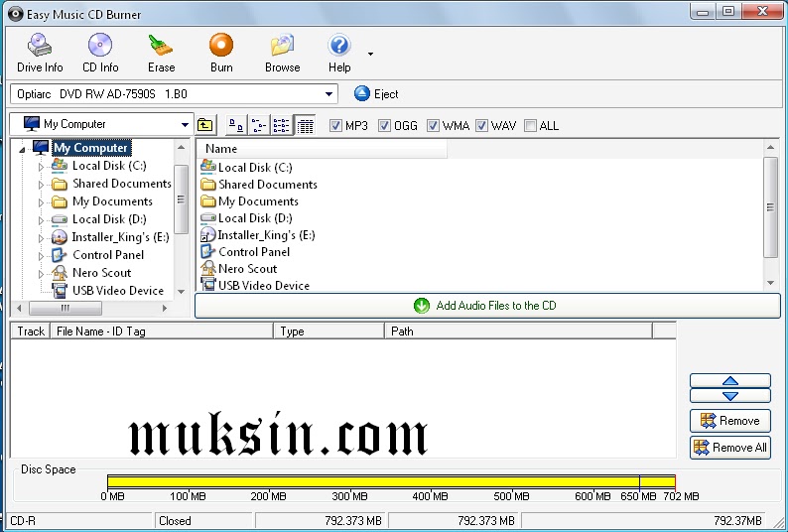The height and width of the screenshot is (532, 788).
Task: Click the Track column header
Action: coord(30,331)
